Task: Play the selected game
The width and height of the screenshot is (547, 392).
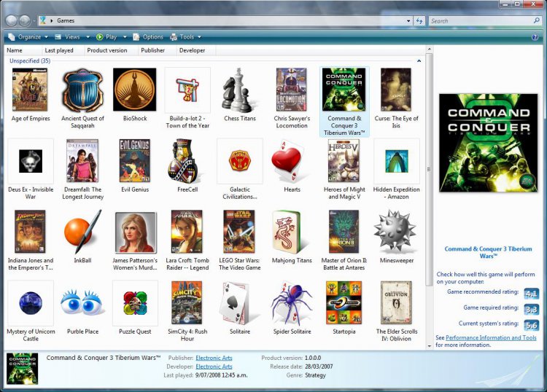Action: click(107, 37)
